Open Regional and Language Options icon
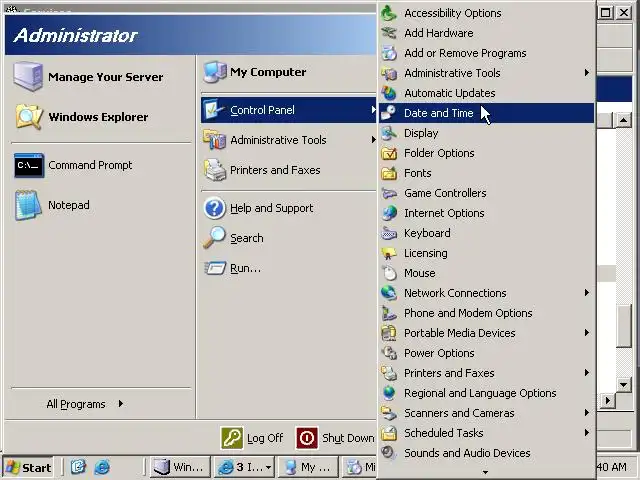The width and height of the screenshot is (640, 480). [x=389, y=393]
